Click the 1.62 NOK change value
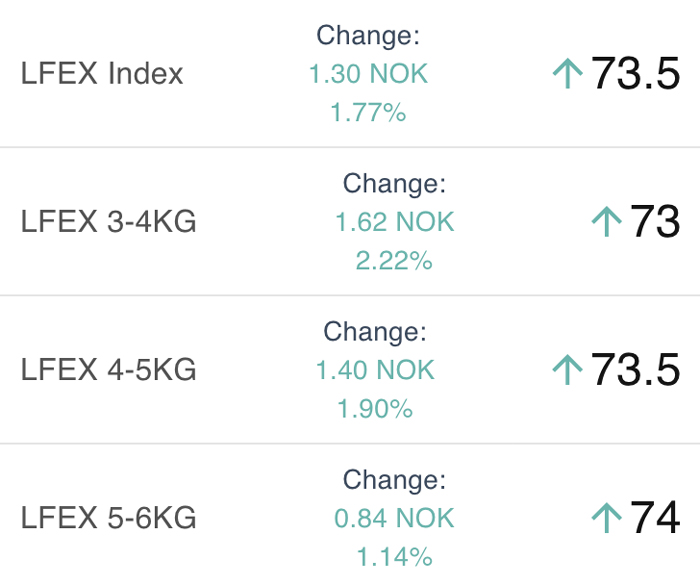Screen dimensions: 700x585 [394, 222]
